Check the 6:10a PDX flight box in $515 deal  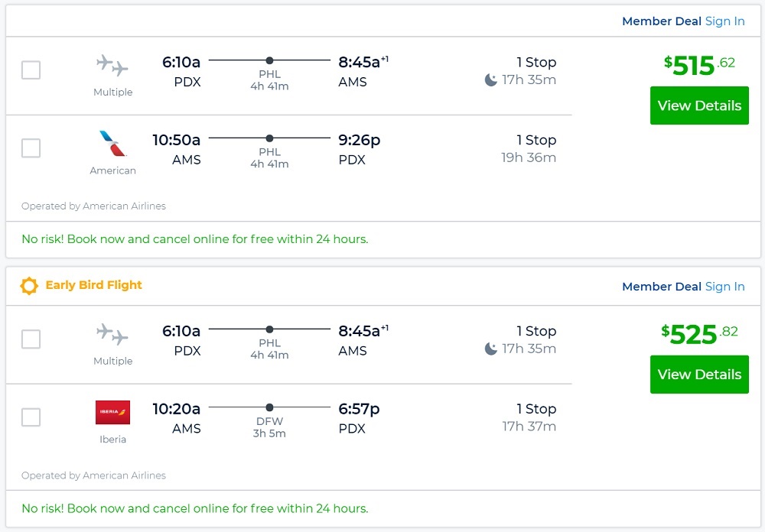pyautogui.click(x=31, y=70)
